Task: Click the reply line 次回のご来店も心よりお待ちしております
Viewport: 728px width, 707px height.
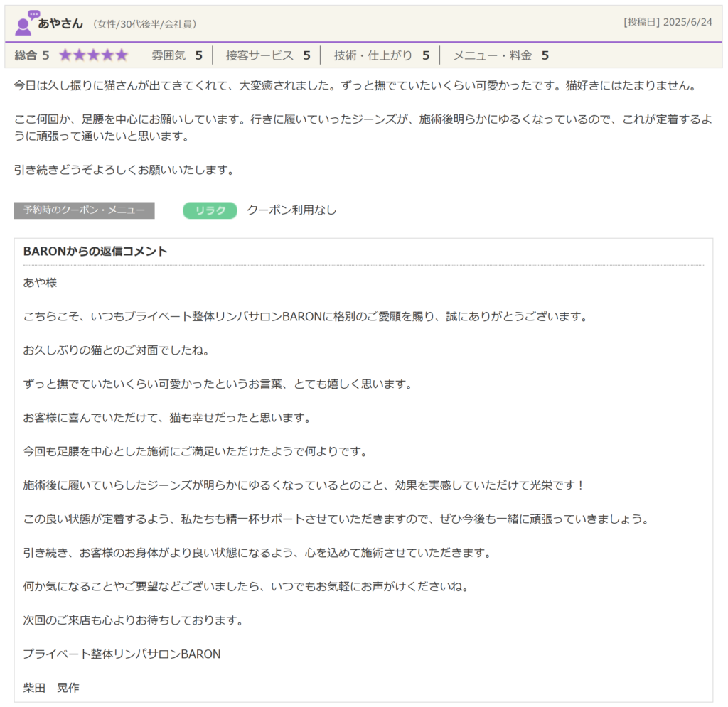Action: point(133,620)
